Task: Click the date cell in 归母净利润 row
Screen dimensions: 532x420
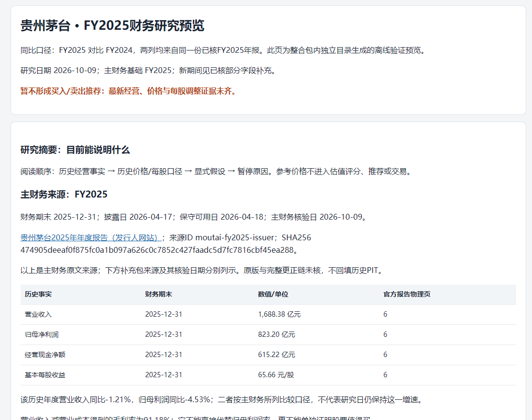Action: click(x=164, y=334)
